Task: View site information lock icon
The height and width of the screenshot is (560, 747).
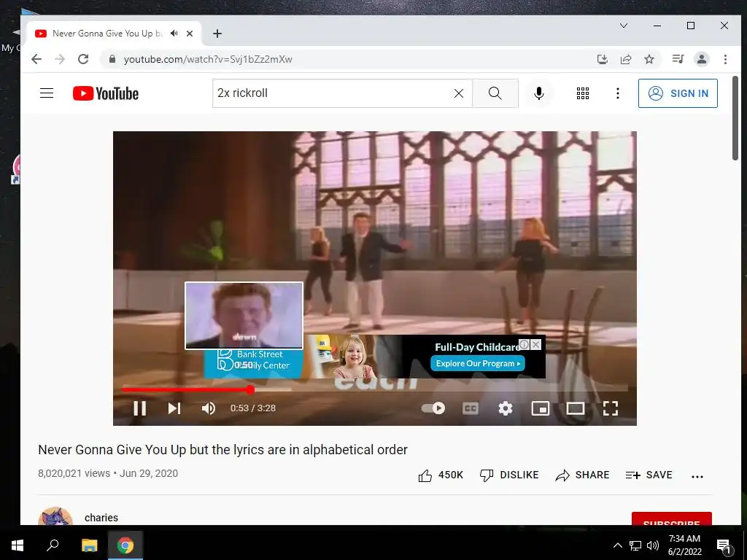Action: click(x=112, y=59)
